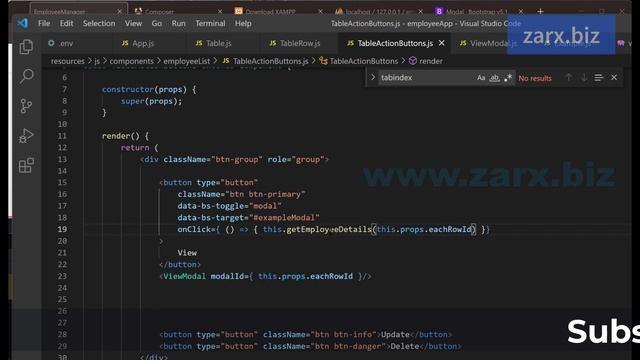
Task: Open the Terminal menu
Action: (210, 23)
